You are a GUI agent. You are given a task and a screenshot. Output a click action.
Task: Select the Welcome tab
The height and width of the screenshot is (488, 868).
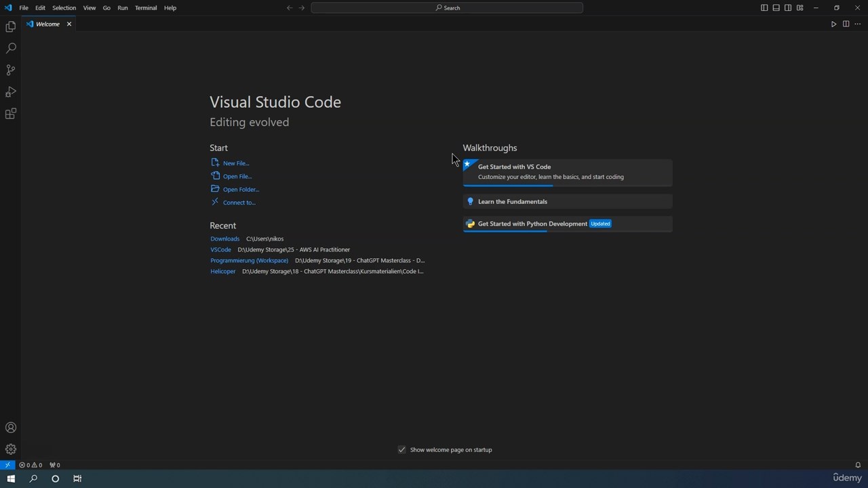pos(50,24)
